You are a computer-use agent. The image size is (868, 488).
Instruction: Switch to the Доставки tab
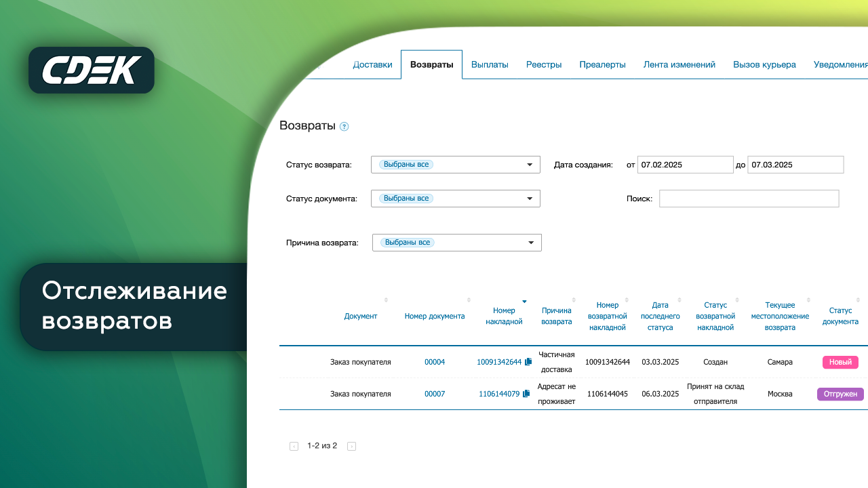point(372,65)
